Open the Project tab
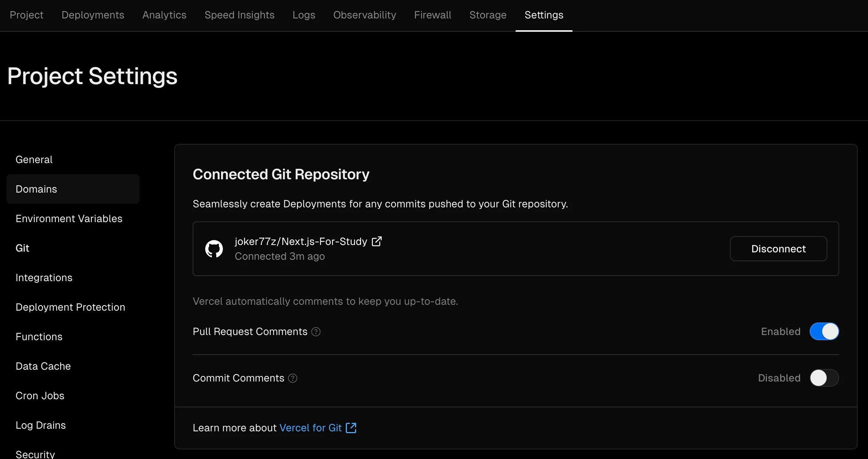The height and width of the screenshot is (459, 868). coord(27,15)
